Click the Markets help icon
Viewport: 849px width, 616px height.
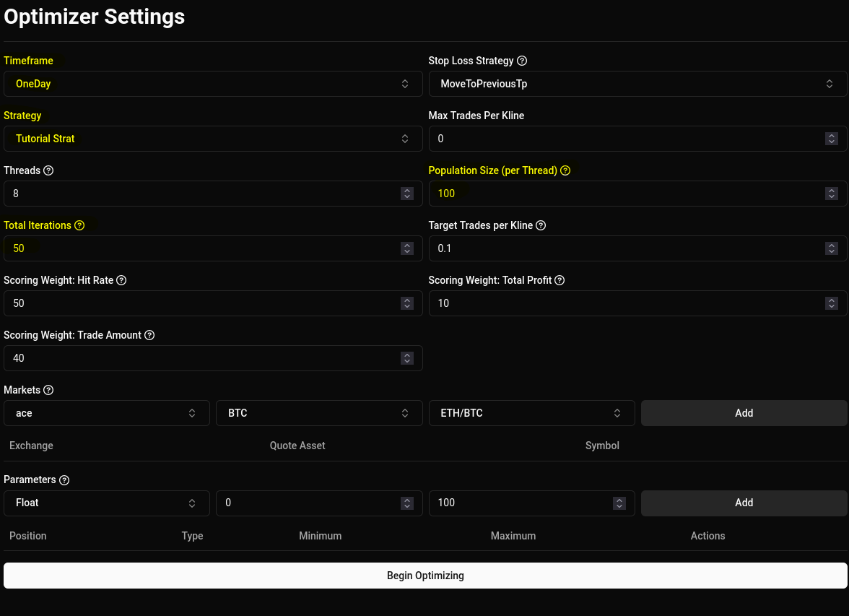coord(48,390)
